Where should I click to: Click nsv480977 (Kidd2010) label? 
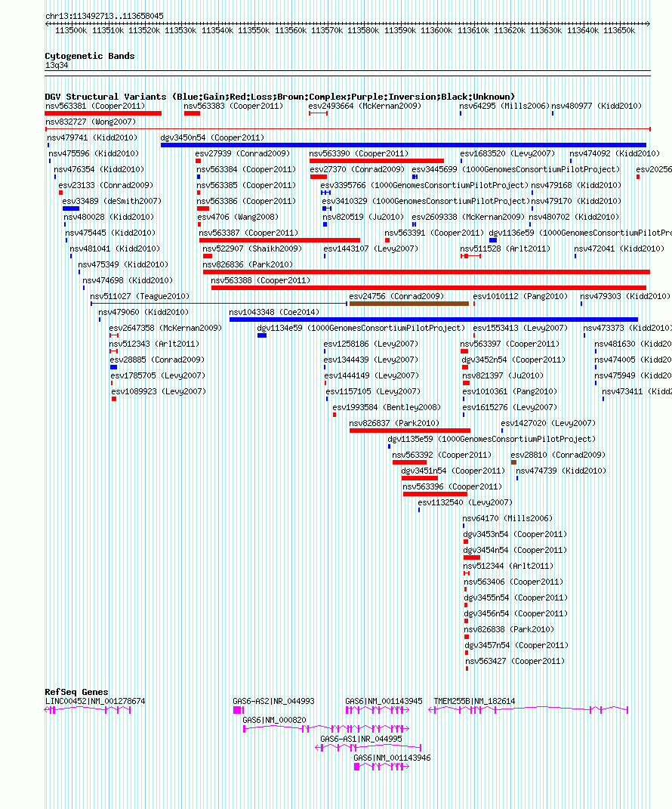coord(596,106)
